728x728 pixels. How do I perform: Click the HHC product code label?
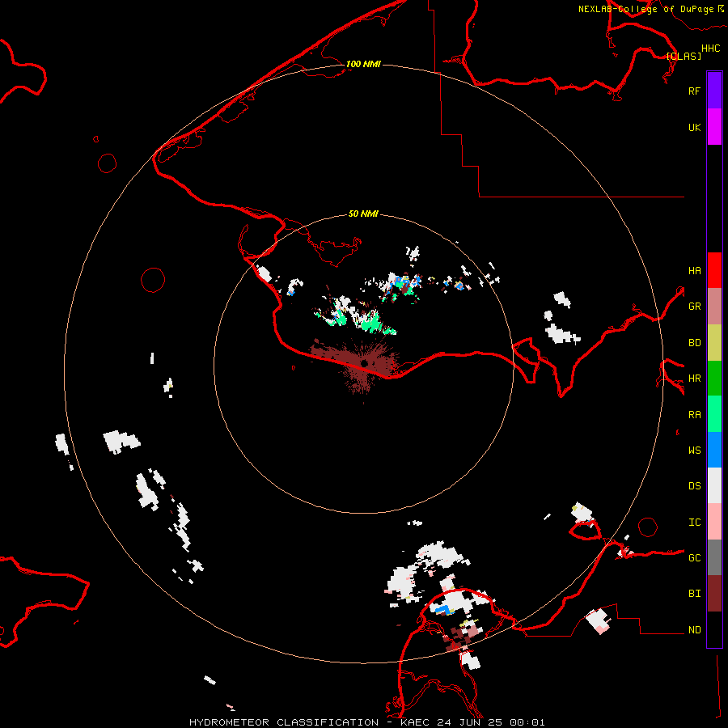tap(710, 48)
